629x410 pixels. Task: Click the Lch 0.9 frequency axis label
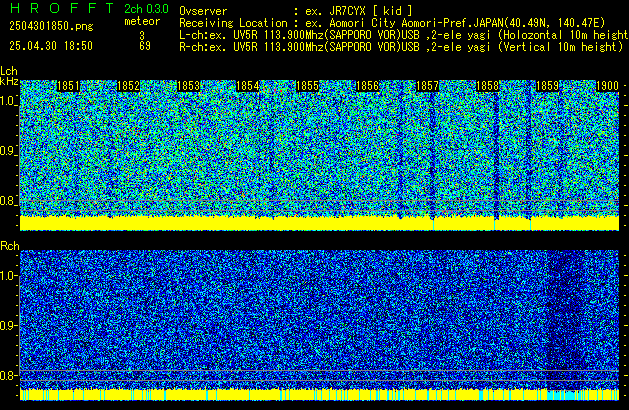8,151
